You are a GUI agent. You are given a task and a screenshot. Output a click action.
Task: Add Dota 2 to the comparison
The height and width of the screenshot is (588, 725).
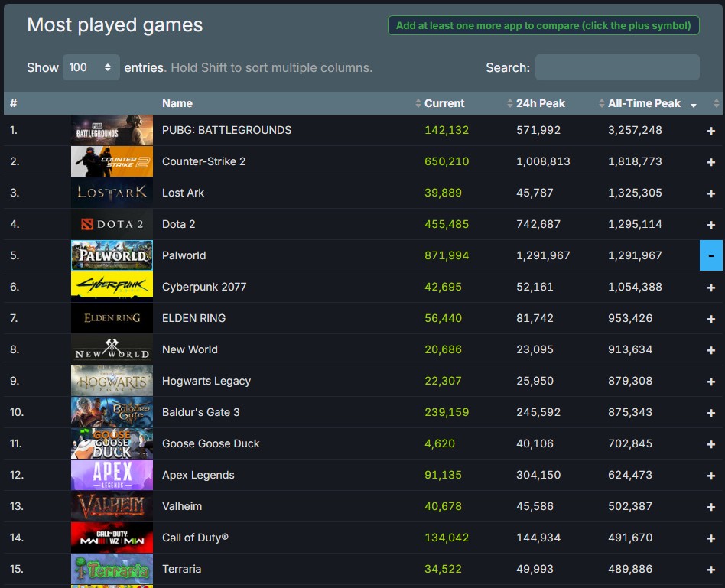pos(710,224)
